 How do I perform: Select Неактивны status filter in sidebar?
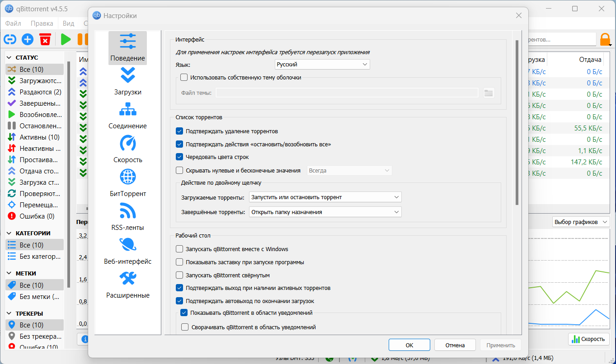pos(35,148)
